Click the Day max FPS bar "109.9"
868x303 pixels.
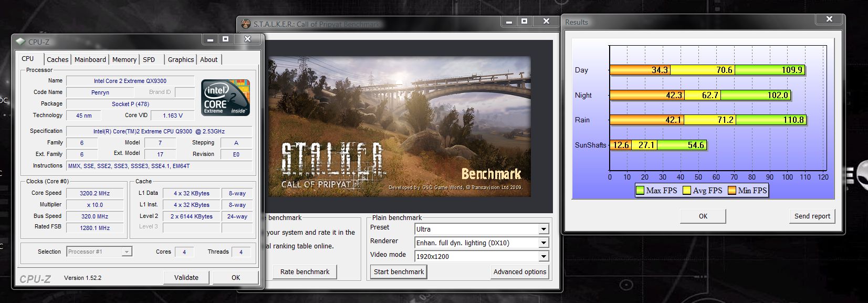pos(770,70)
